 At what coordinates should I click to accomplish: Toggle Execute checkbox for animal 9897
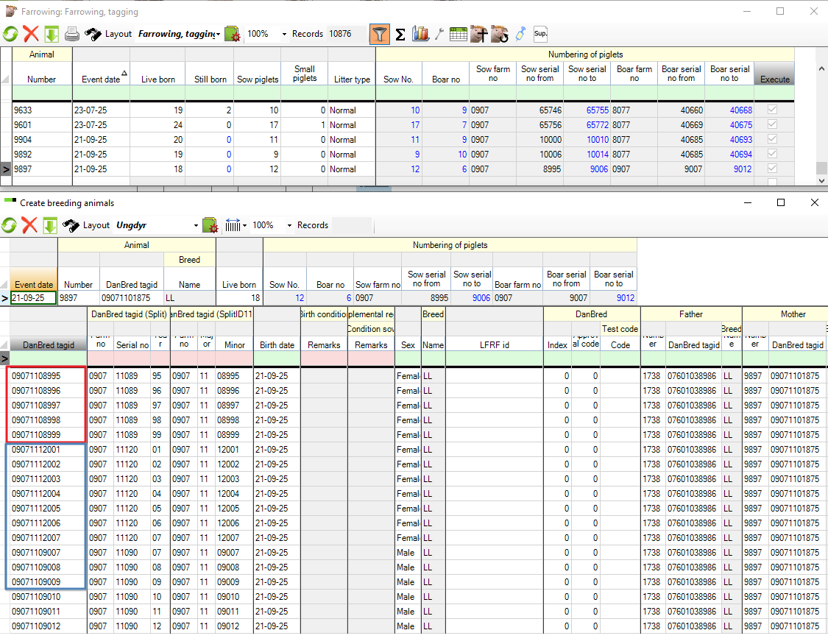[771, 169]
